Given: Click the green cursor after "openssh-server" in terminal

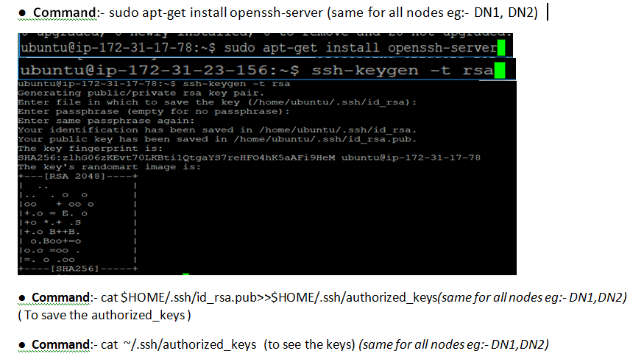Looking at the screenshot, I should pyautogui.click(x=501, y=48).
